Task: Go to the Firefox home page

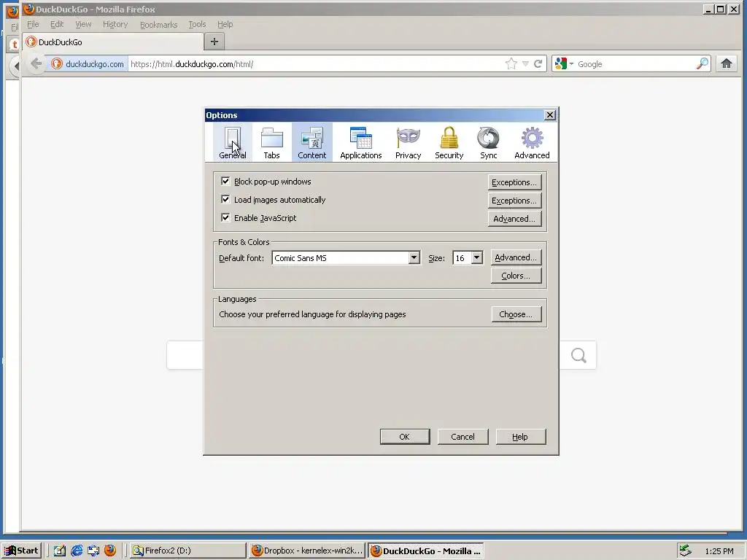Action: pyautogui.click(x=726, y=63)
